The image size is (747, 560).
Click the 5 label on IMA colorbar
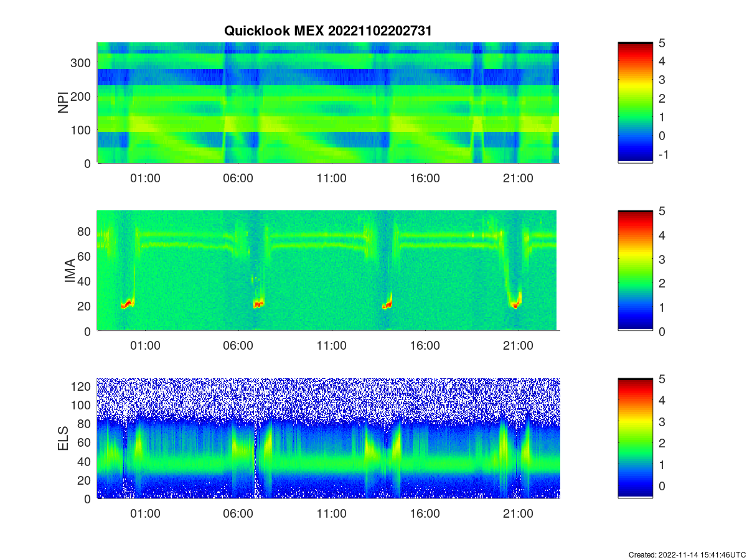pyautogui.click(x=662, y=211)
